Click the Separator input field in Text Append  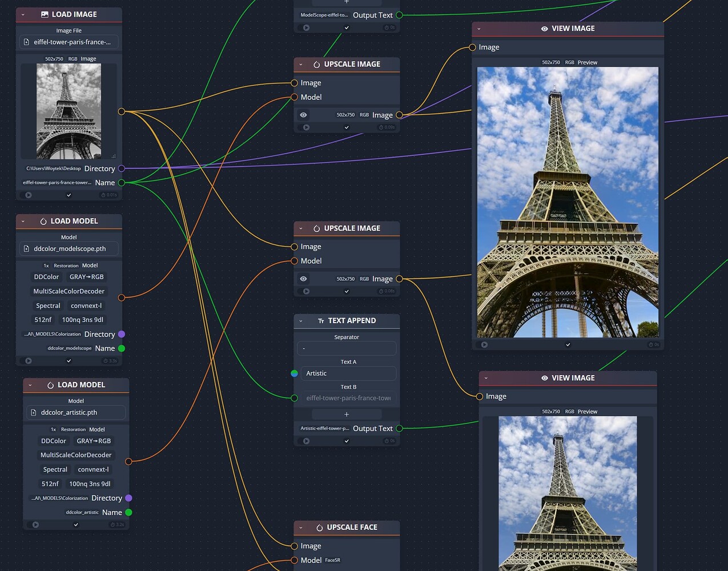coord(347,348)
